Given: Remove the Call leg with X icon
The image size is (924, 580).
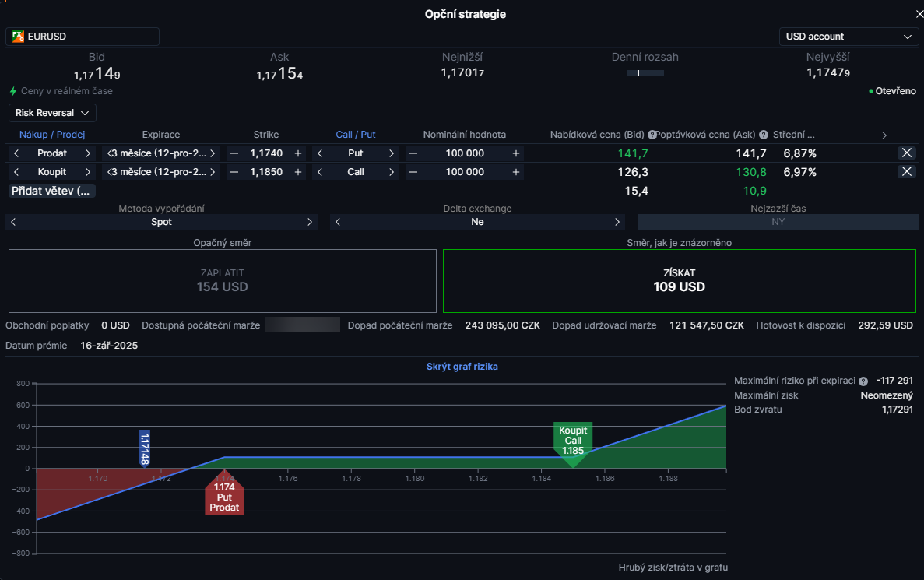Looking at the screenshot, I should pos(906,172).
